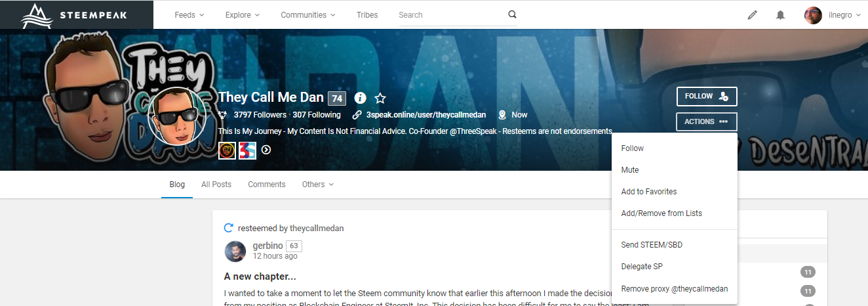Viewport: 868px width, 306px height.
Task: Open the notifications bell icon
Action: 780,15
